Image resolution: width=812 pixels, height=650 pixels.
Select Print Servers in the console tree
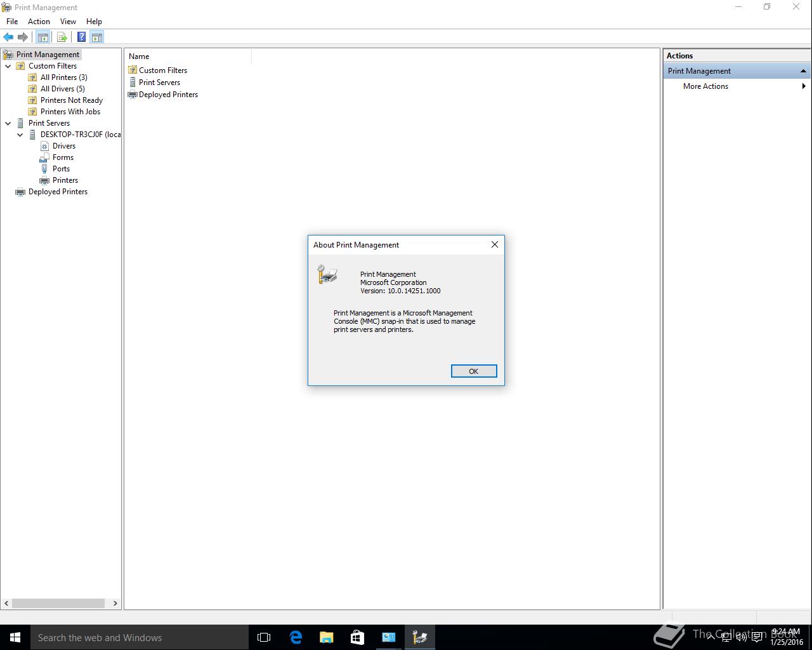(x=49, y=123)
